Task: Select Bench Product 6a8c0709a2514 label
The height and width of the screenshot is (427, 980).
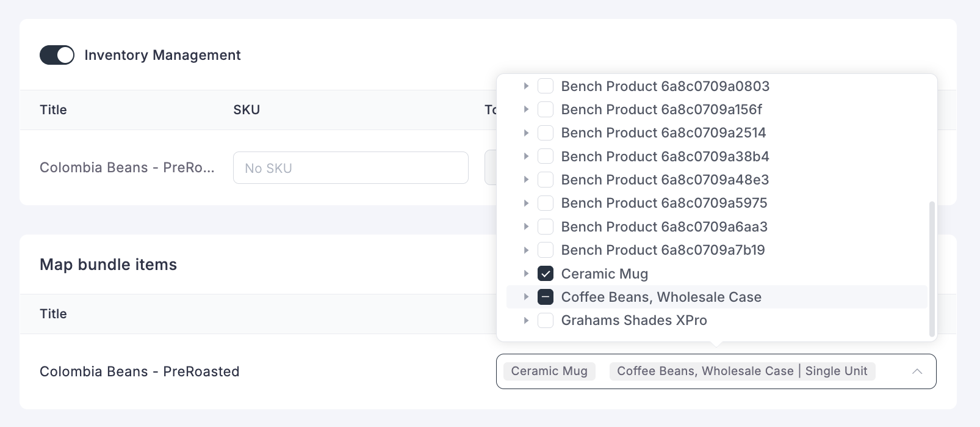Action: pyautogui.click(x=663, y=133)
